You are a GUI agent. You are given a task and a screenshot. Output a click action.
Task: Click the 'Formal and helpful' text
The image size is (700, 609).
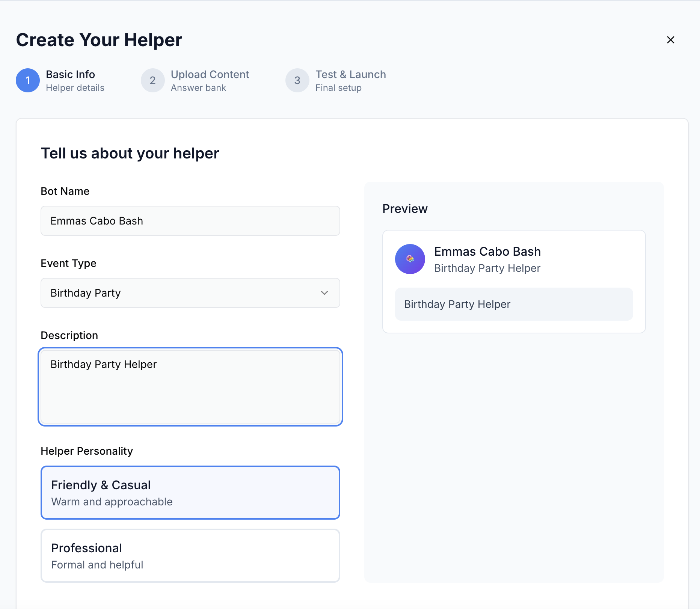coord(97,565)
